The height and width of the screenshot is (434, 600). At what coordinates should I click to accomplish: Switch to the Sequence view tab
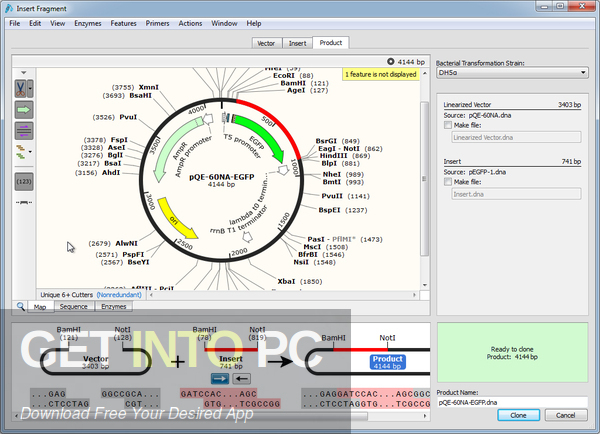pos(73,306)
